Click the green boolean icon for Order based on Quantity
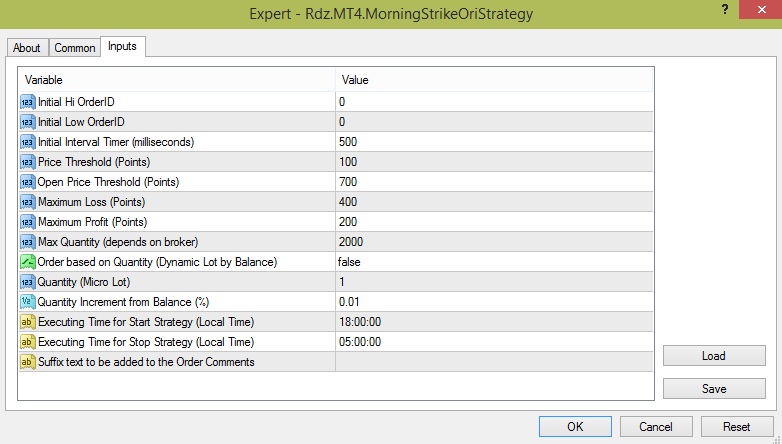 tap(27, 261)
